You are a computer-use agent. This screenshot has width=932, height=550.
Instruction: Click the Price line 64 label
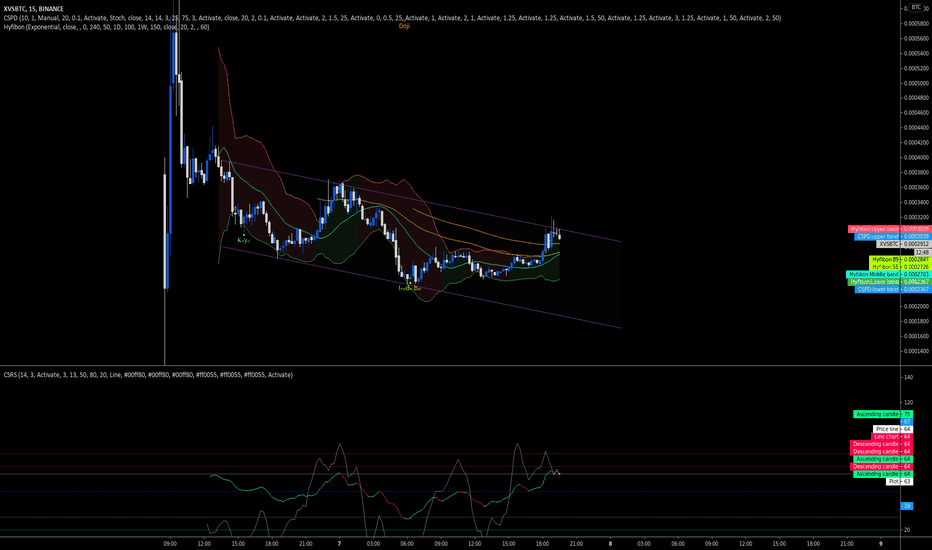(x=893, y=429)
